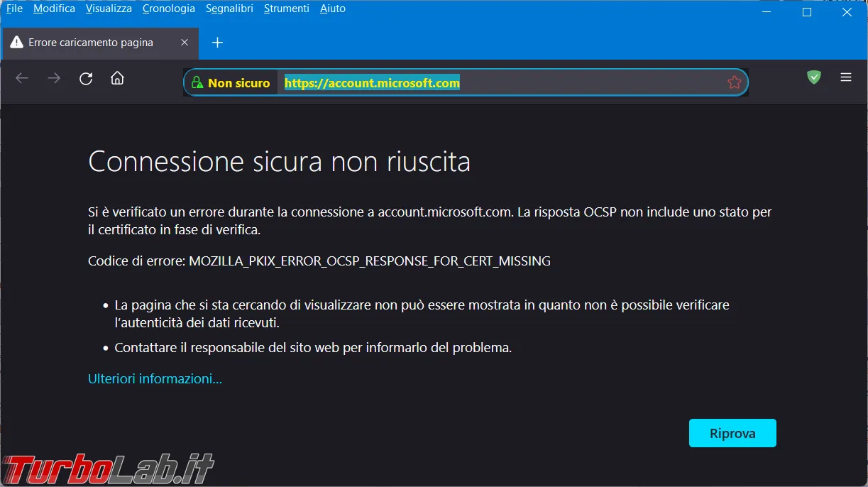Click the Non sicuro lock indicator

[231, 83]
